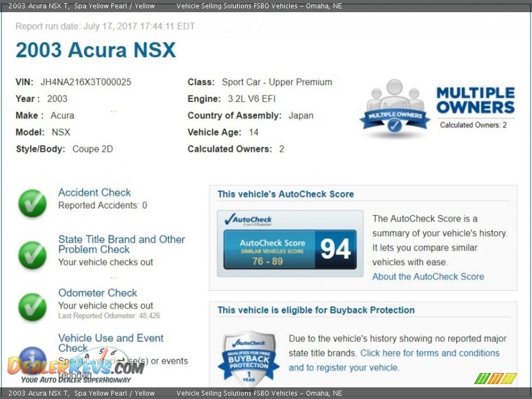Click the Vehicle Age value 14
532x399 pixels.
coord(253,132)
